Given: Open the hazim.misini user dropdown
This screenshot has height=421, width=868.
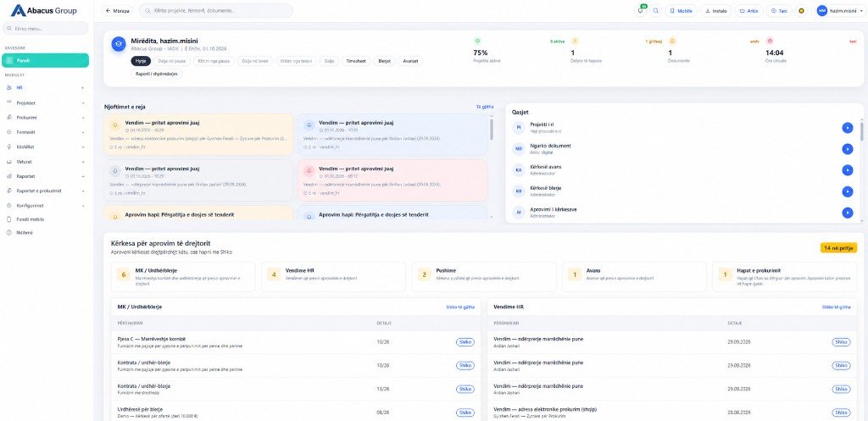Looking at the screenshot, I should pyautogui.click(x=840, y=10).
